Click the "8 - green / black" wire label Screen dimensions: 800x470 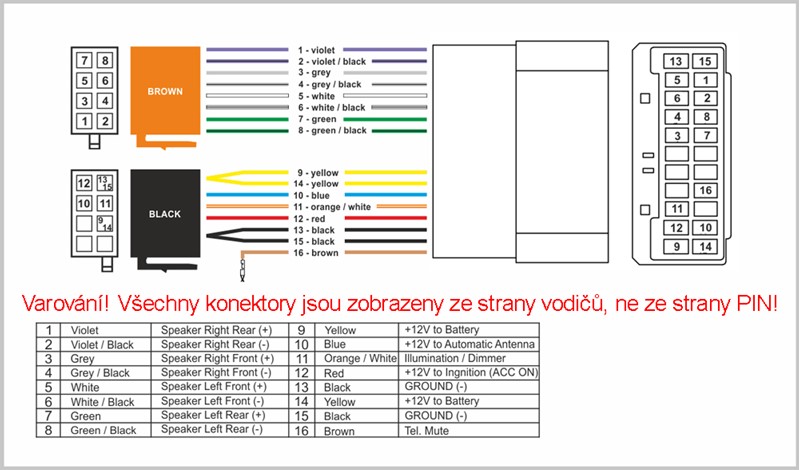pos(331,130)
